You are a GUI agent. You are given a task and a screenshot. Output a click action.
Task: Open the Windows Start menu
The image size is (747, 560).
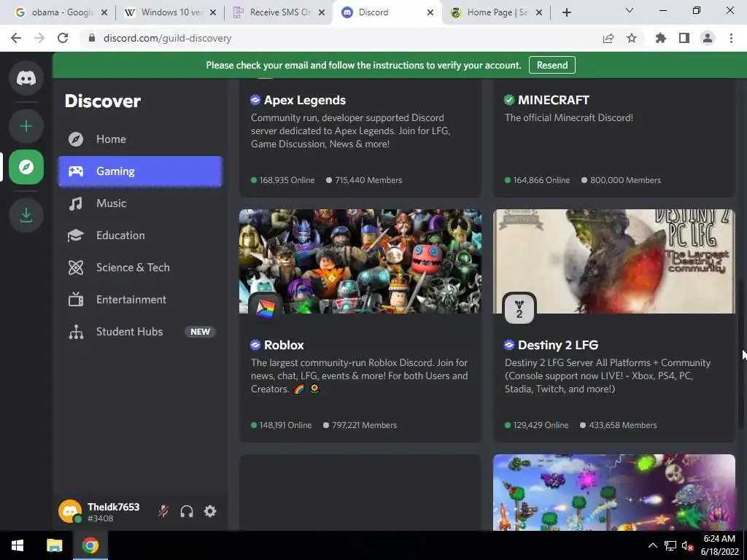pyautogui.click(x=18, y=545)
